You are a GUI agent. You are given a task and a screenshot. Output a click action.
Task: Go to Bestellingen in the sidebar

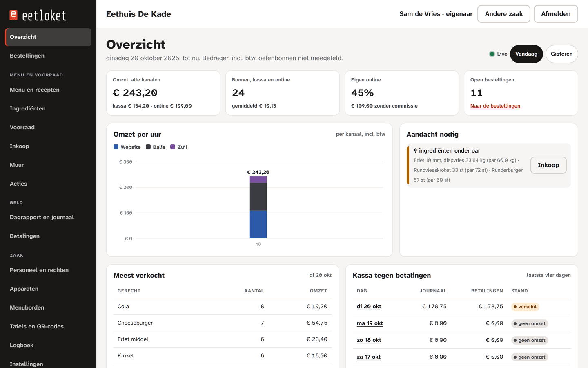point(48,56)
